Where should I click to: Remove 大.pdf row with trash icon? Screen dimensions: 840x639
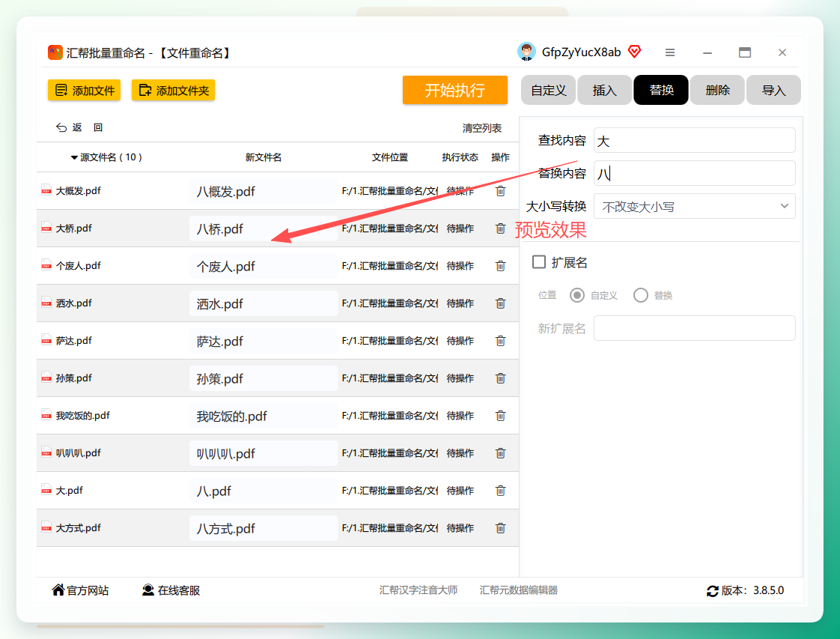click(500, 491)
